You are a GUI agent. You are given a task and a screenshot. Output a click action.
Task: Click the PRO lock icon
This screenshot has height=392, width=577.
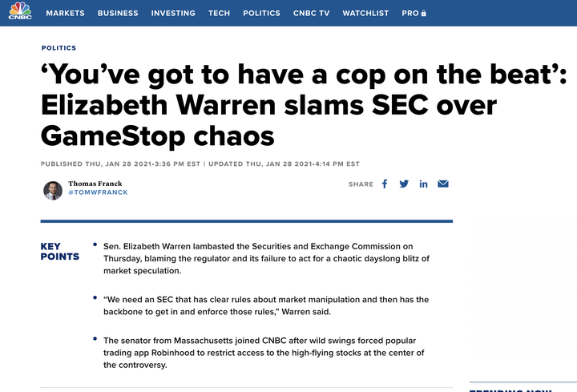[x=423, y=14]
